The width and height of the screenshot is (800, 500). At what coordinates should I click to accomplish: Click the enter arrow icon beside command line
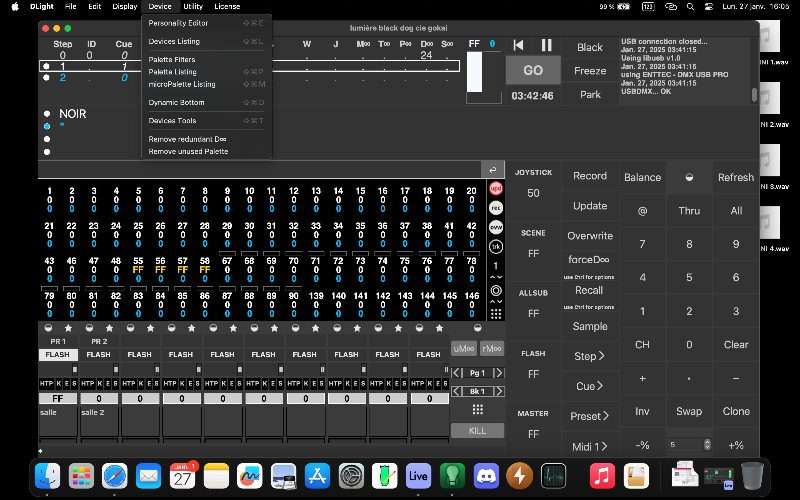click(492, 170)
